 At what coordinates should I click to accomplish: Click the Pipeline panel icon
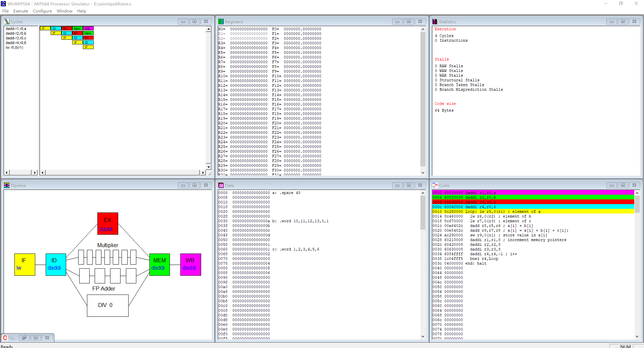point(6,185)
